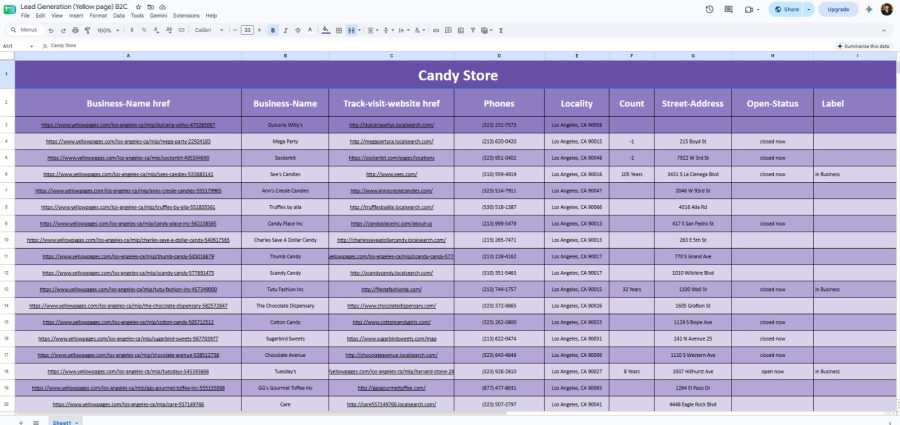Toggle bold formatting
The width and height of the screenshot is (900, 425).
(x=273, y=30)
